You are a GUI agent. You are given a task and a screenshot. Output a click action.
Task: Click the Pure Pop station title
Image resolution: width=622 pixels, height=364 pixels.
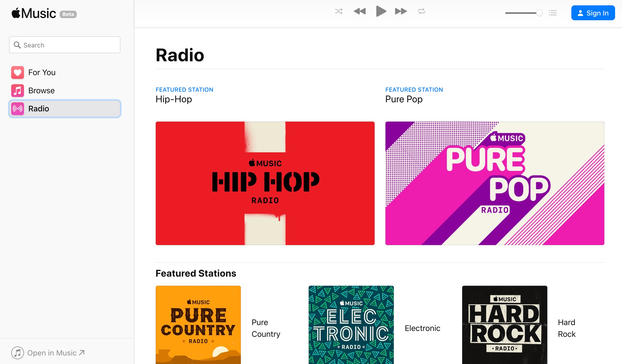pyautogui.click(x=404, y=99)
